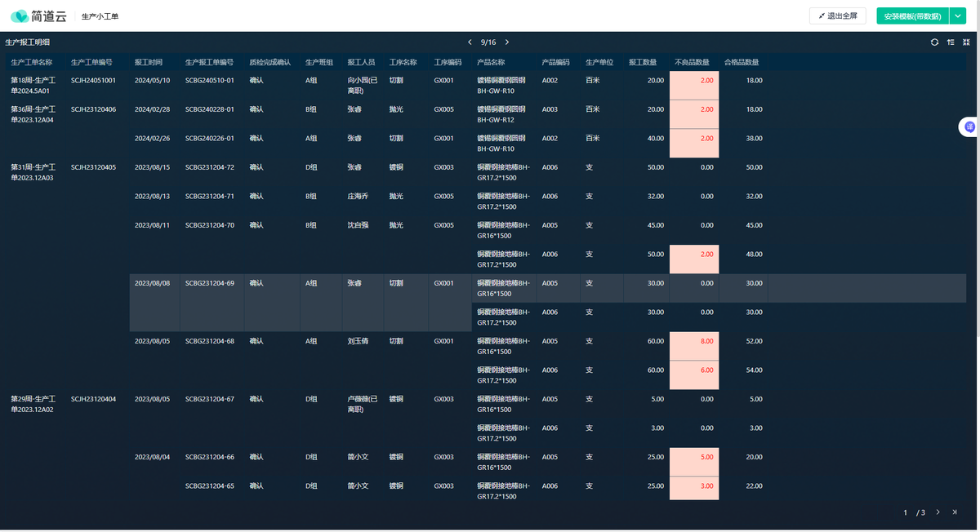This screenshot has width=980, height=532.
Task: Select report number SCBG231204-70
Action: [x=210, y=225]
